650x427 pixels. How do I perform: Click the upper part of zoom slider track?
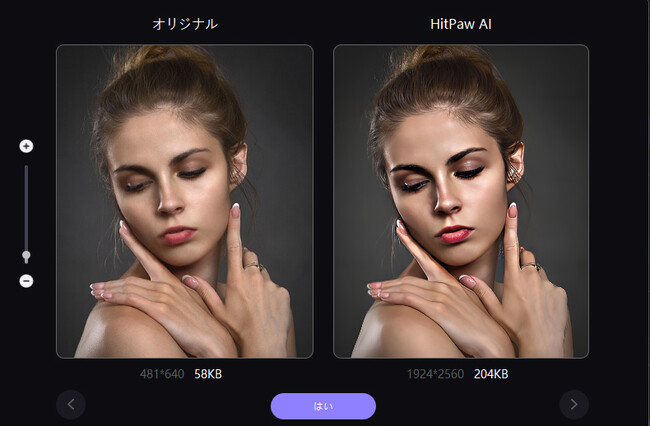pos(26,187)
